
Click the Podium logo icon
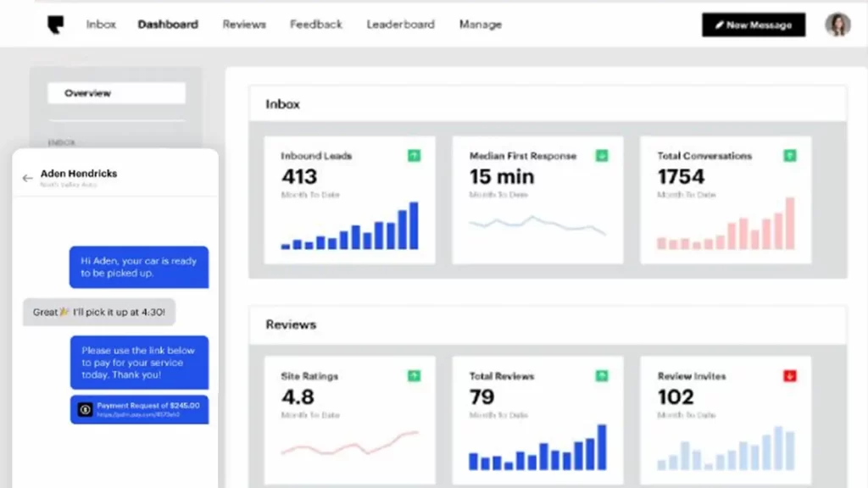tap(56, 25)
